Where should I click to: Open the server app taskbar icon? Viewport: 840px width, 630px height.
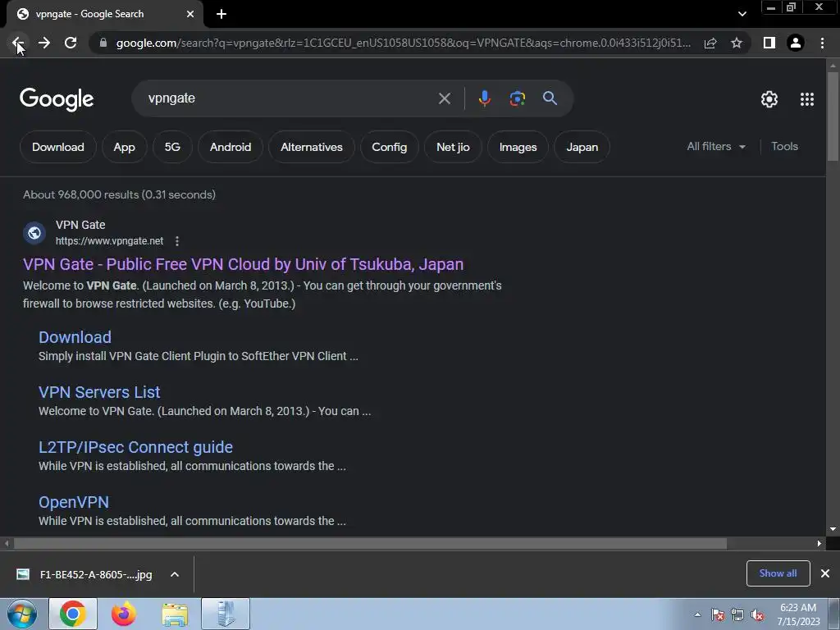pyautogui.click(x=226, y=614)
